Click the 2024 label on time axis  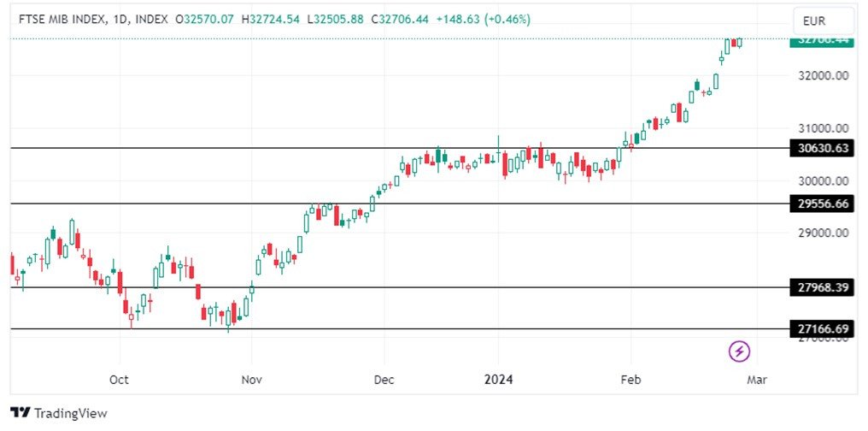[498, 379]
